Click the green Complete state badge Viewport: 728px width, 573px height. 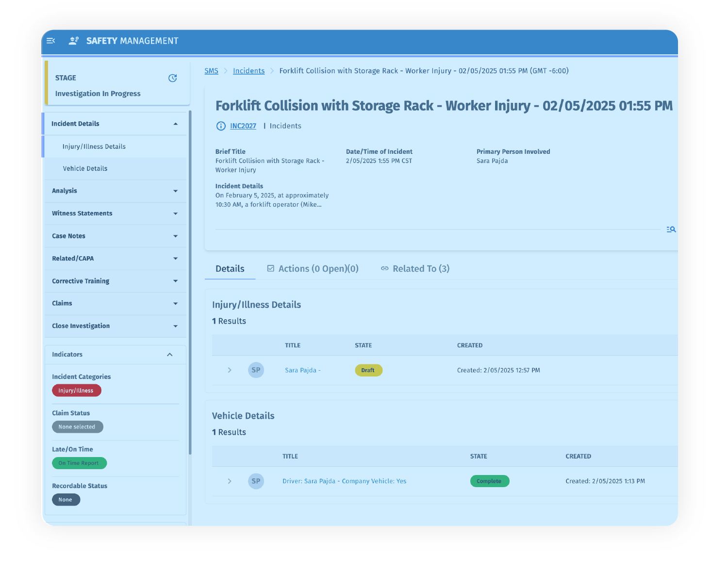[489, 481]
